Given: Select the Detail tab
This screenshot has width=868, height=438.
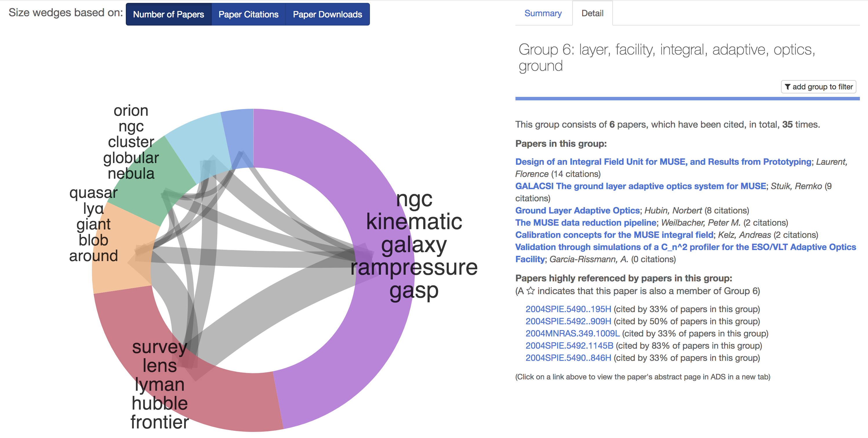Looking at the screenshot, I should 592,13.
